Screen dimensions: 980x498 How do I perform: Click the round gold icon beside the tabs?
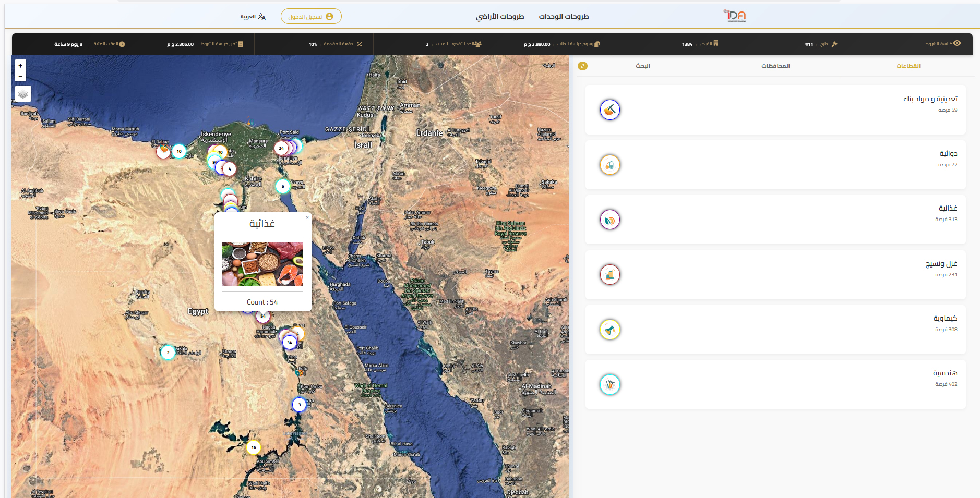pyautogui.click(x=583, y=66)
